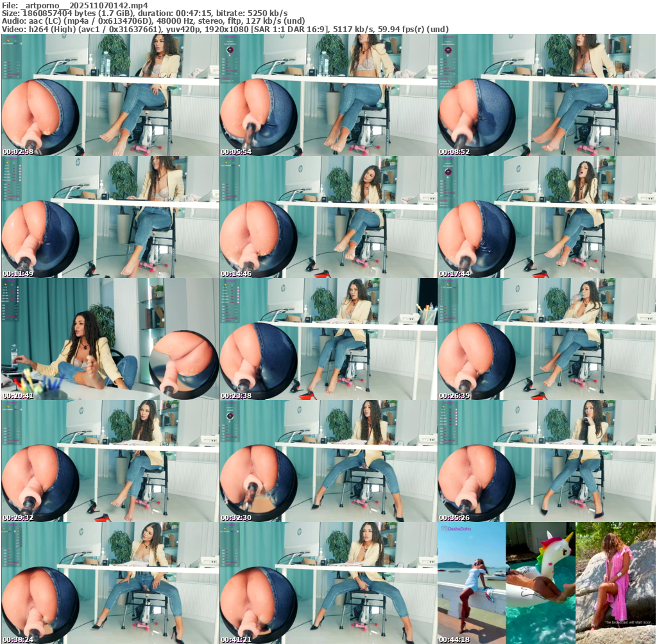This screenshot has width=657, height=644.
Task: Open the frame at 00:29:32
Action: tap(110, 461)
